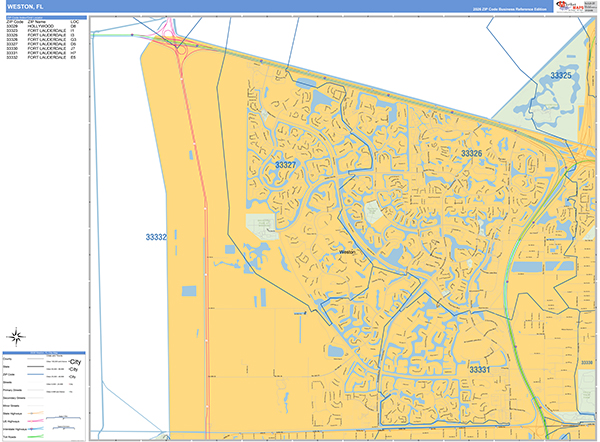600x442 pixels.
Task: Click the Weston city label
Action: [348, 253]
